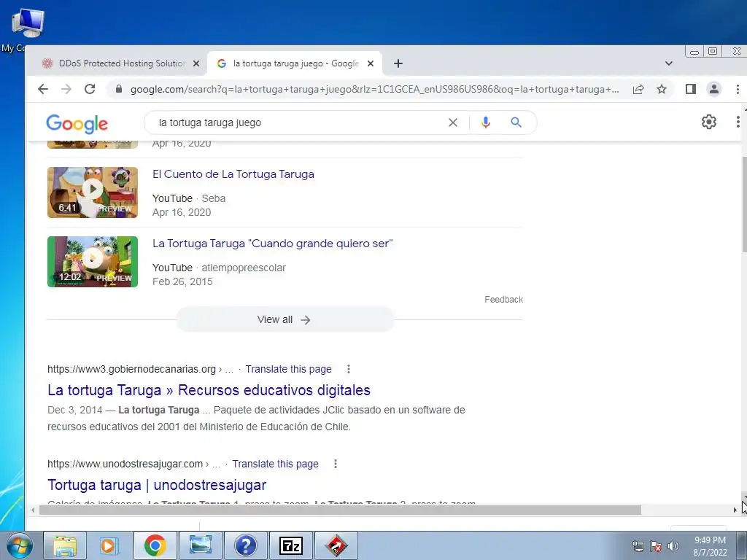Open the Chrome three-dot menu
The width and height of the screenshot is (747, 560).
click(738, 89)
